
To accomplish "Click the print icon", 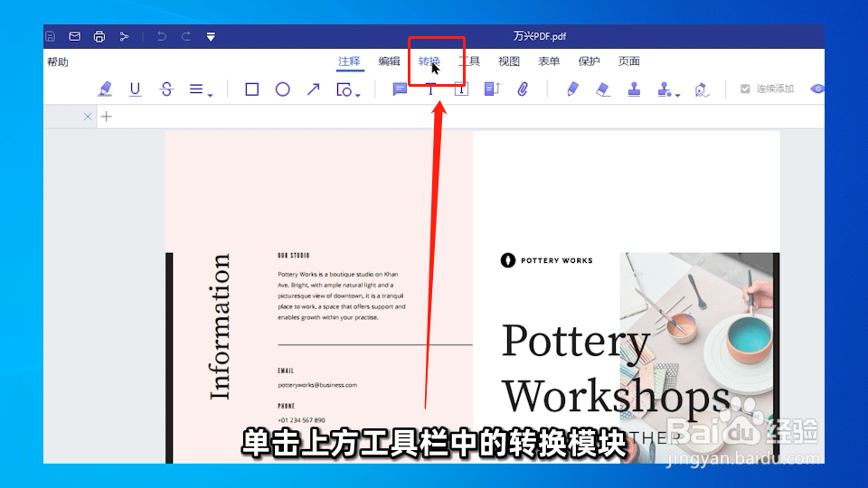I will coord(99,36).
